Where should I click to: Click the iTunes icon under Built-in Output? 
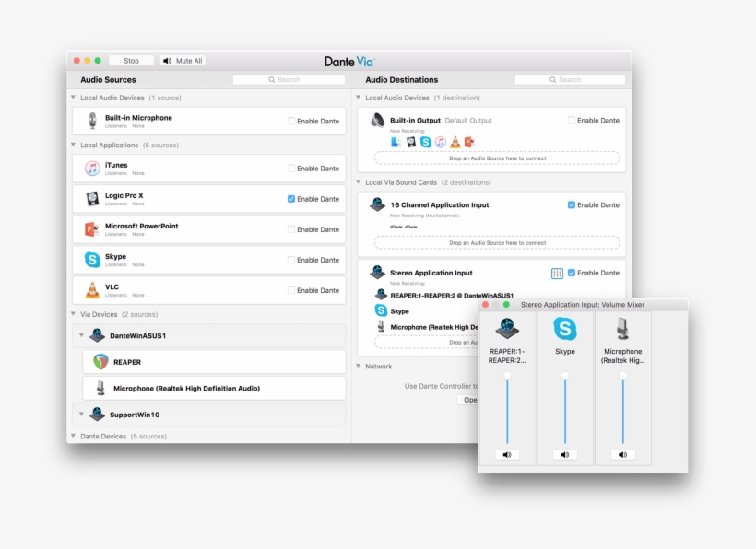tap(440, 142)
